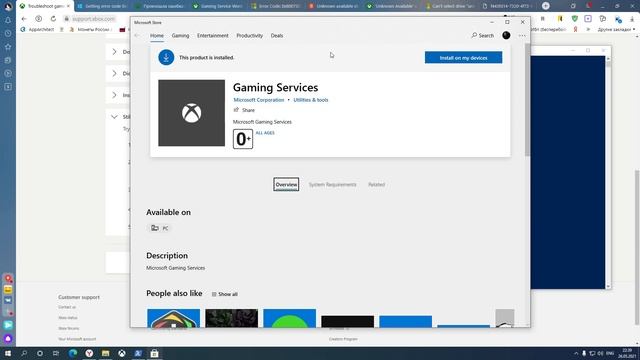Open Yandex Browser from the taskbar

pos(89,353)
